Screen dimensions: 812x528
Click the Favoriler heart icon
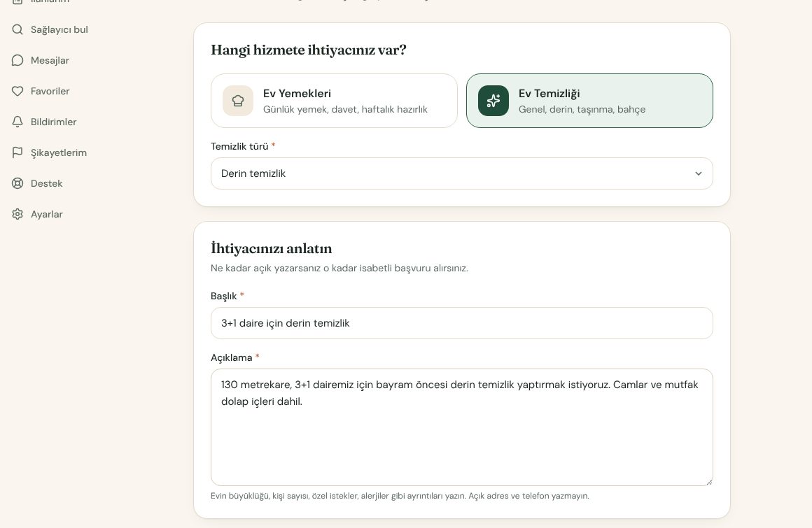(17, 91)
